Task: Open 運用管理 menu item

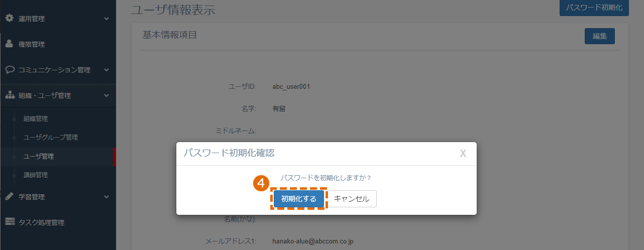Action: pos(58,19)
